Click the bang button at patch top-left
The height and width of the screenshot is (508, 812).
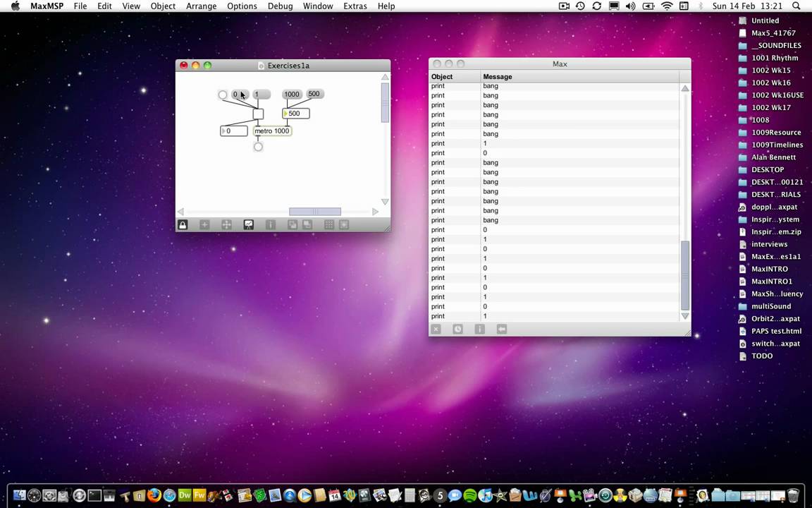(x=223, y=95)
